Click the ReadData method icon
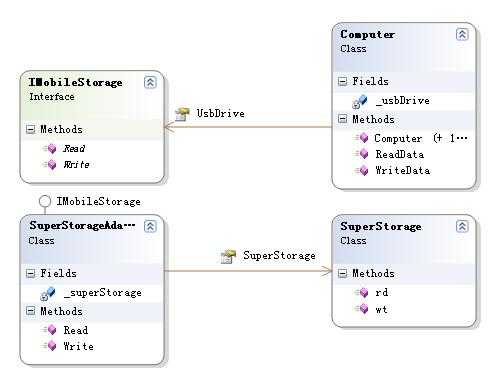Image resolution: width=504 pixels, height=390 pixels. (362, 154)
